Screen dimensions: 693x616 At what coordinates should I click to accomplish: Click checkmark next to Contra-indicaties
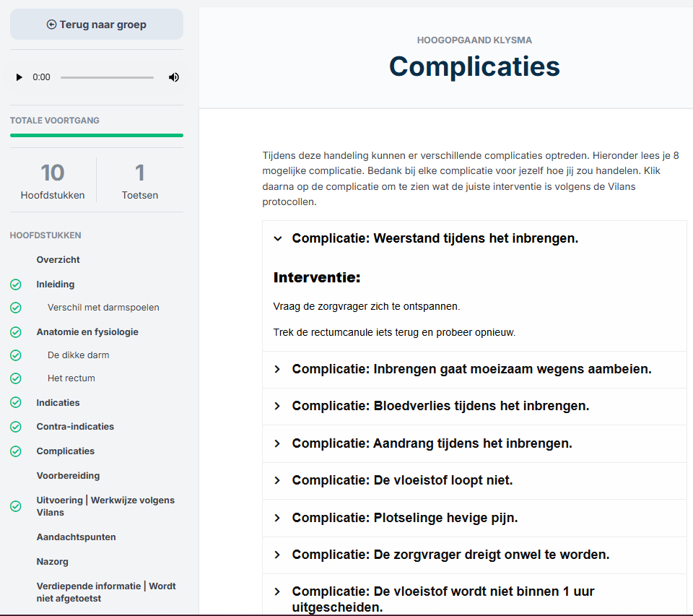pos(16,427)
